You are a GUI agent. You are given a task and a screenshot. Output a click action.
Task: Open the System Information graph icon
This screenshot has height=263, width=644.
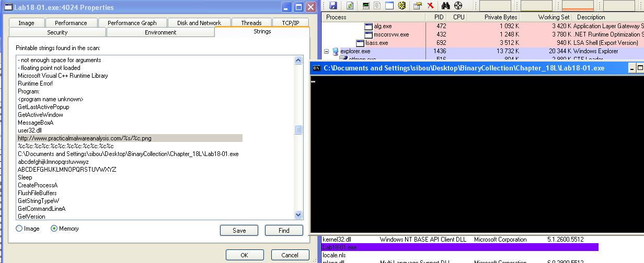(366, 6)
